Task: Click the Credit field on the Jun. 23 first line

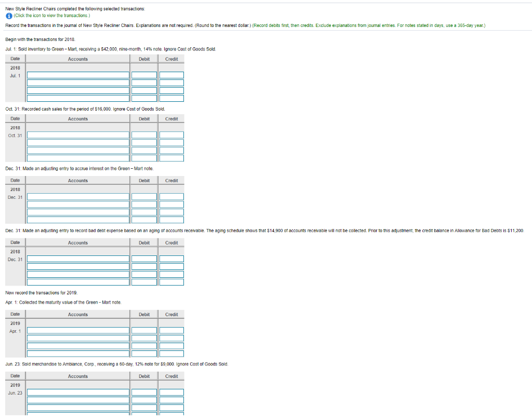Action: pyautogui.click(x=172, y=392)
